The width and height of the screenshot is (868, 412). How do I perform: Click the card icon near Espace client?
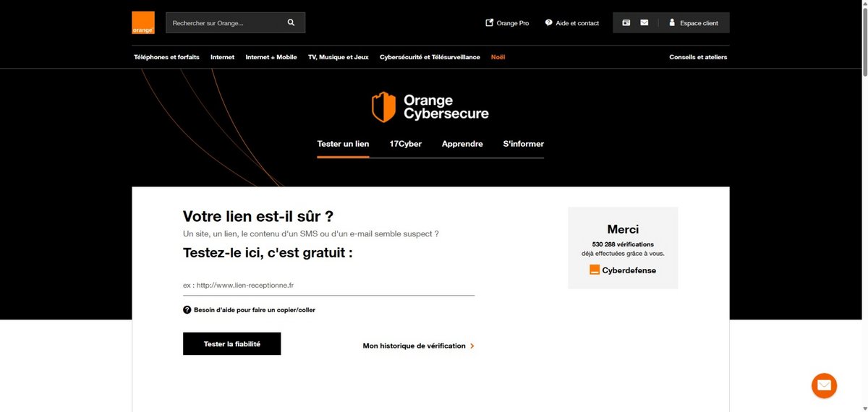pos(626,22)
